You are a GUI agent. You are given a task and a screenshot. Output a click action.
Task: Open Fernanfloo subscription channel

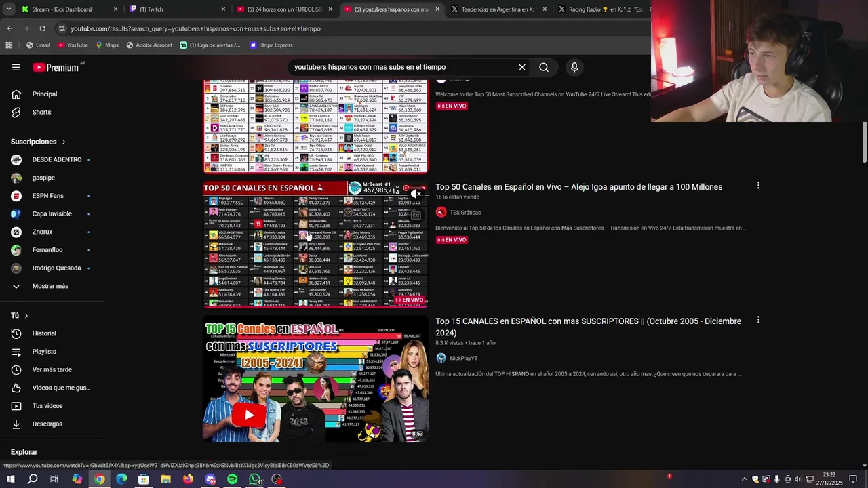(x=52, y=250)
